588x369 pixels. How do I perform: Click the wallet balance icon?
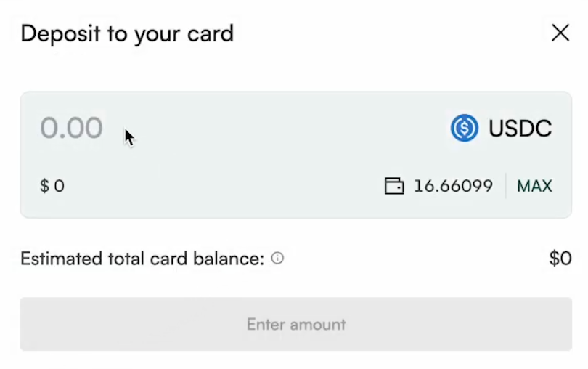394,186
